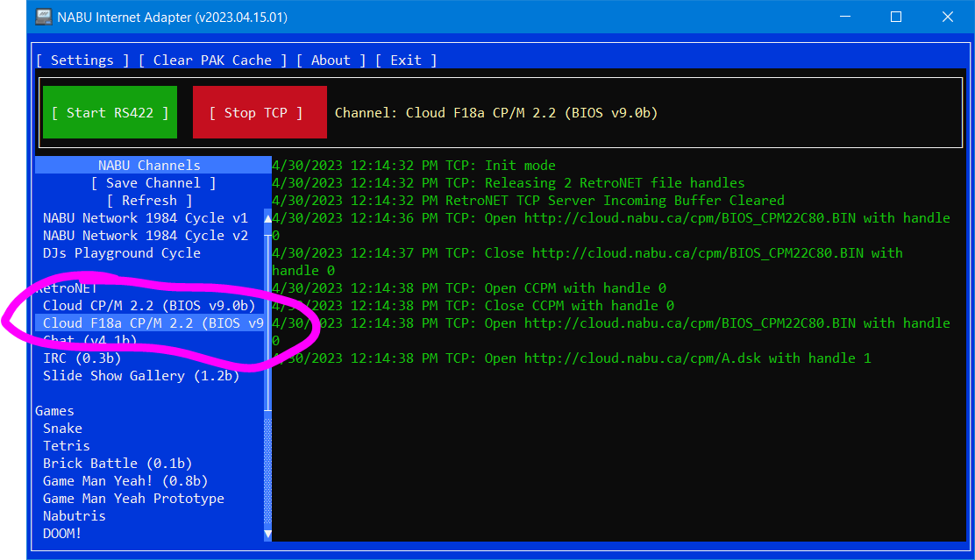Viewport: 975px width, 560px height.
Task: Open the Settings menu
Action: pyautogui.click(x=82, y=60)
